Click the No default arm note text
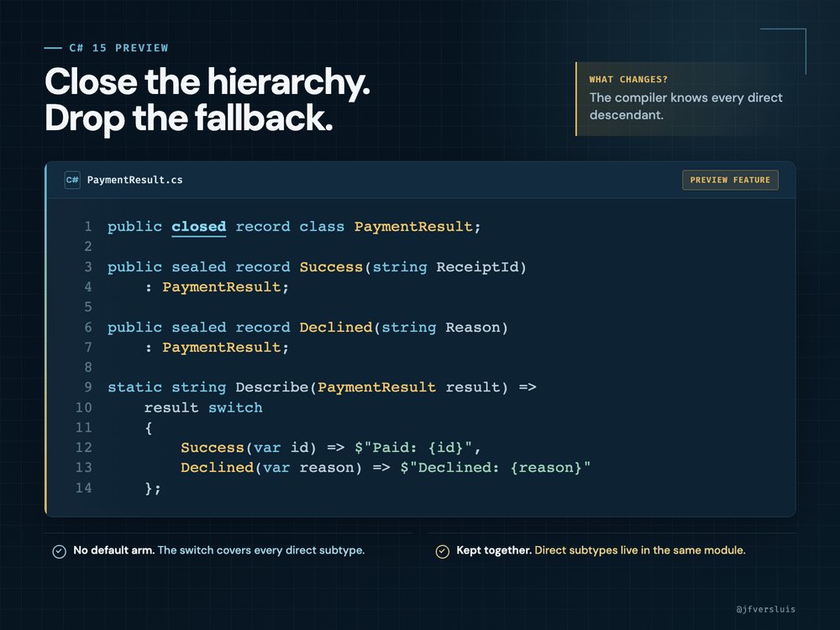This screenshot has height=630, width=840. [x=218, y=550]
